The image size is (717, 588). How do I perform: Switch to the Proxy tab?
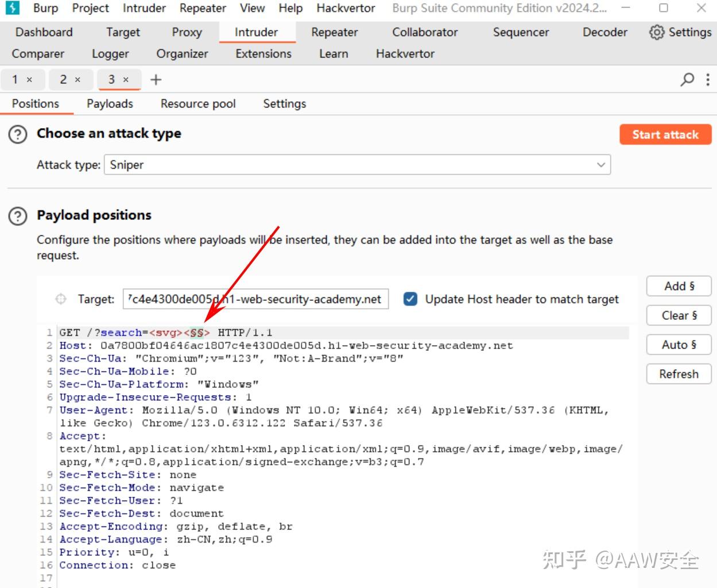pyautogui.click(x=187, y=32)
